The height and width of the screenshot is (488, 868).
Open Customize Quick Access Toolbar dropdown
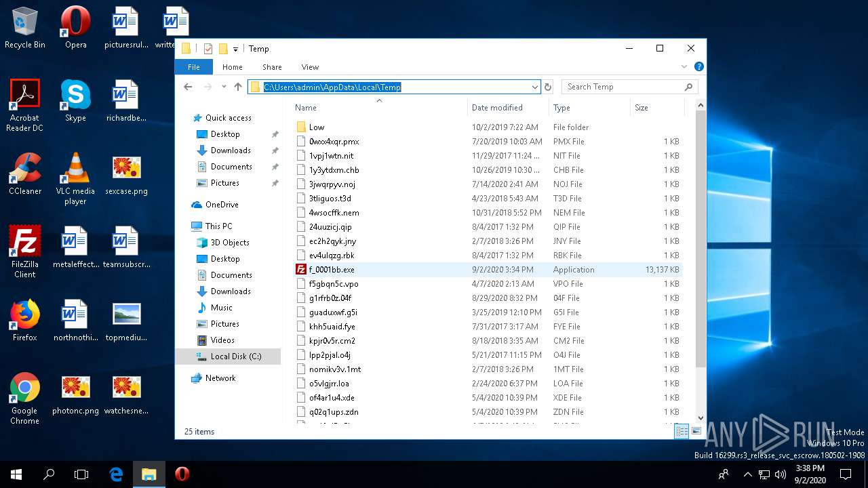click(x=235, y=49)
